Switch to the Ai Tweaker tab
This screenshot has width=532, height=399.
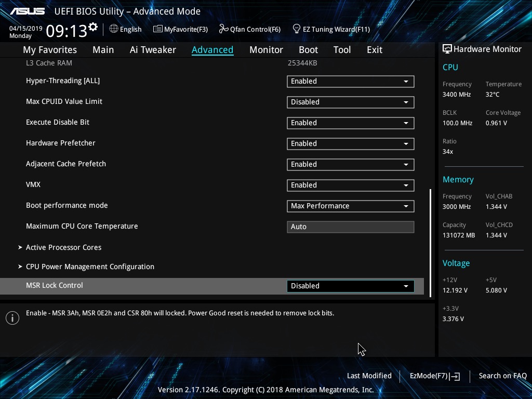tap(153, 50)
